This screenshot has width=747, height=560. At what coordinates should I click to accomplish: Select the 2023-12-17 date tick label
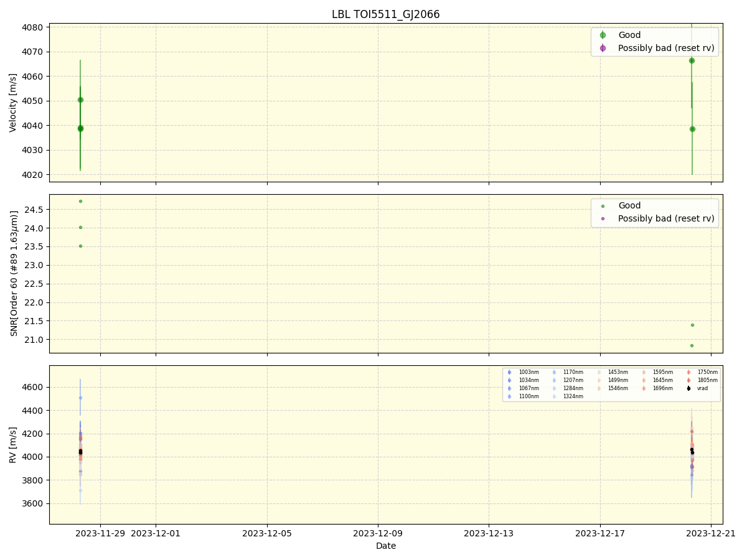(600, 533)
